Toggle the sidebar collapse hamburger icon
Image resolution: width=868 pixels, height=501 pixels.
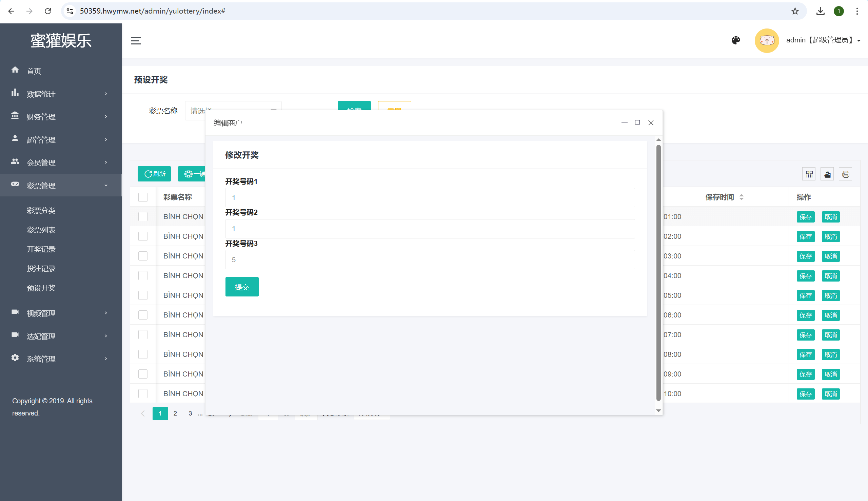(136, 41)
